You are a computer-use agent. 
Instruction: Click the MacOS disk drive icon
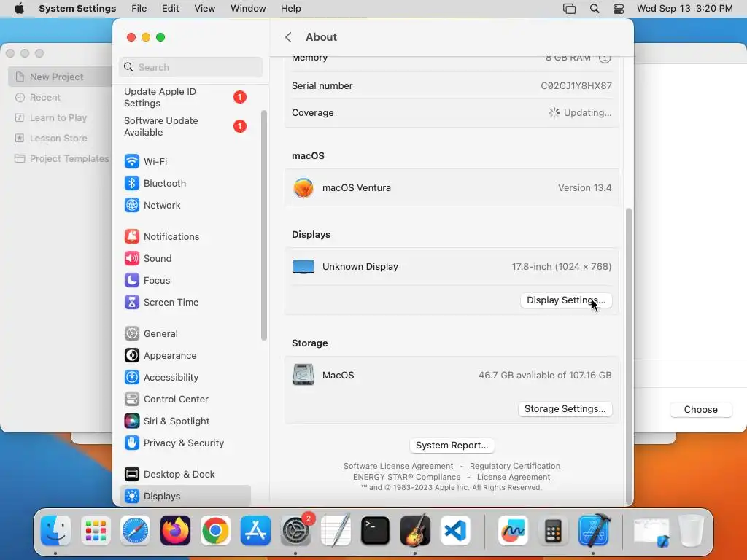point(303,375)
